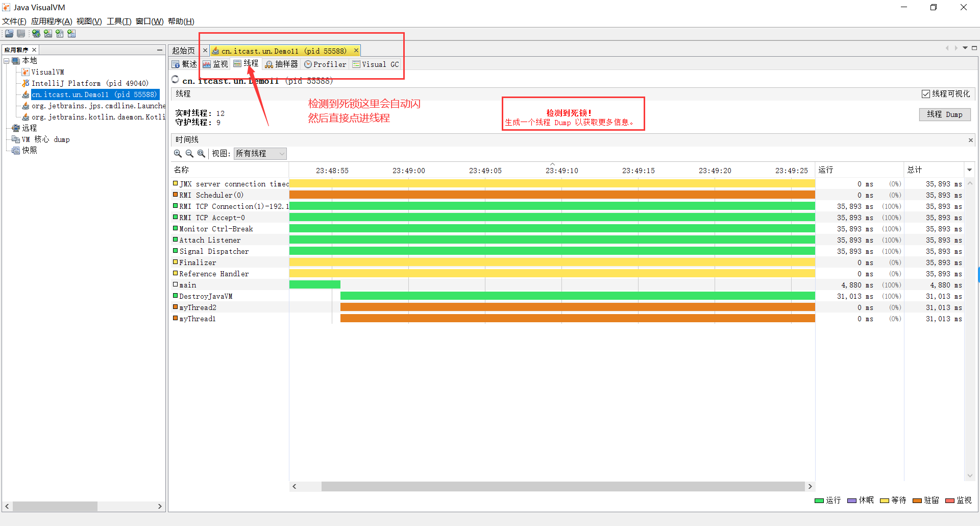Click the Add JMX Connection toolbar icon
Viewport: 980px width, 526px height.
(x=48, y=34)
